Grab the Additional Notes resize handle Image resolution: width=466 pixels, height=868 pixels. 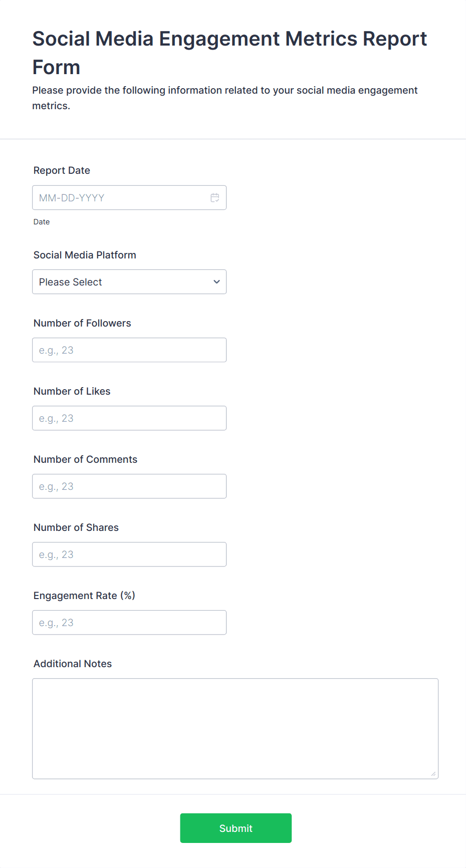pyautogui.click(x=433, y=774)
